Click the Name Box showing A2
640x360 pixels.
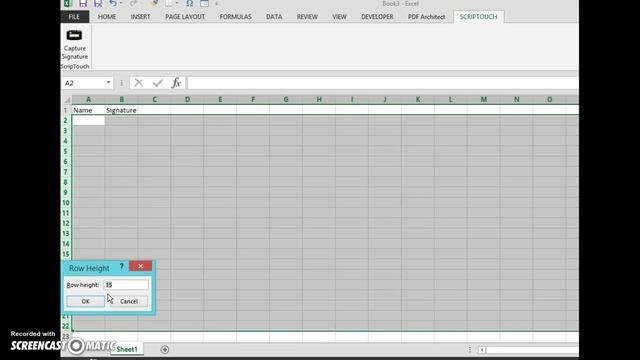pyautogui.click(x=84, y=83)
